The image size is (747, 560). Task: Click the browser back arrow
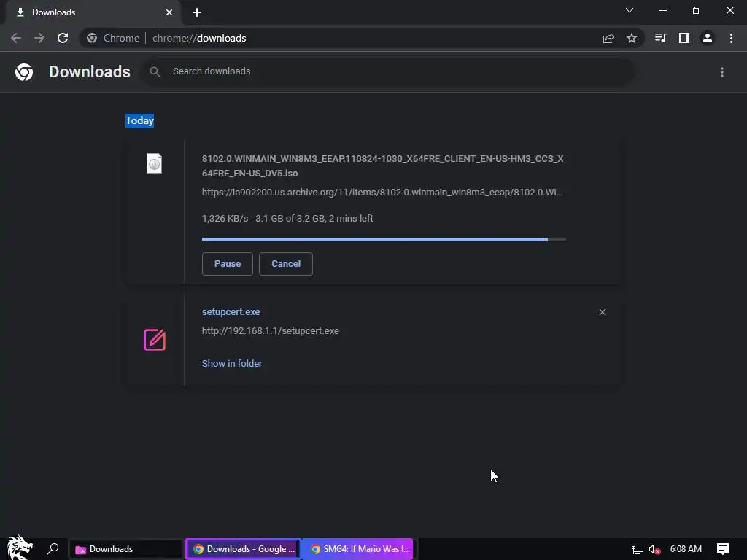click(x=16, y=38)
